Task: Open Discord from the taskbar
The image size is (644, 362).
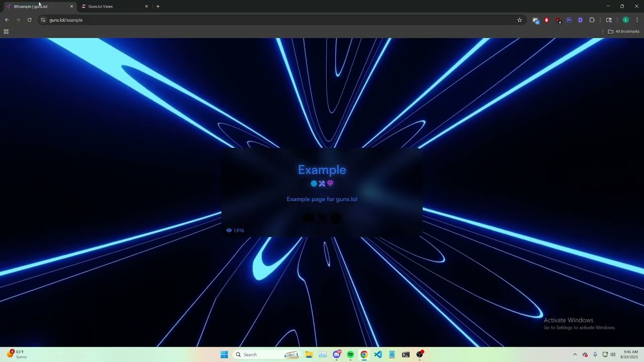Action: coord(337,354)
